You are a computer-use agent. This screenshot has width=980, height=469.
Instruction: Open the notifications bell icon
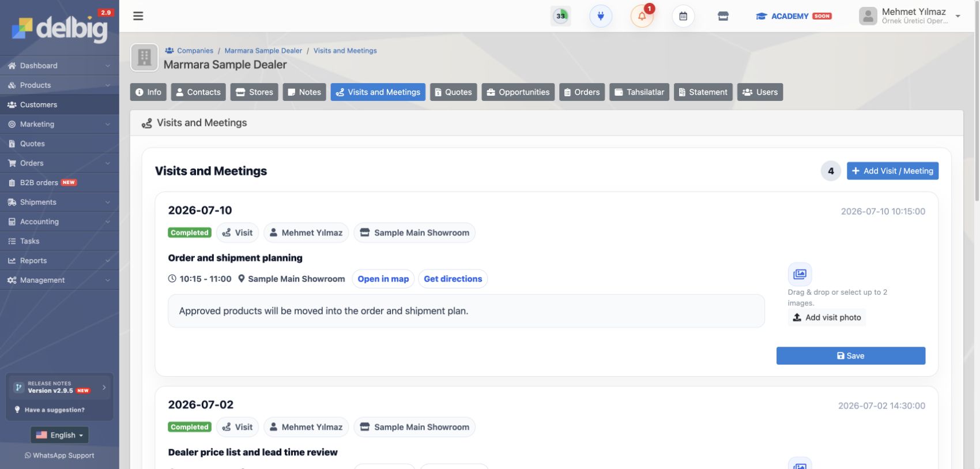642,16
